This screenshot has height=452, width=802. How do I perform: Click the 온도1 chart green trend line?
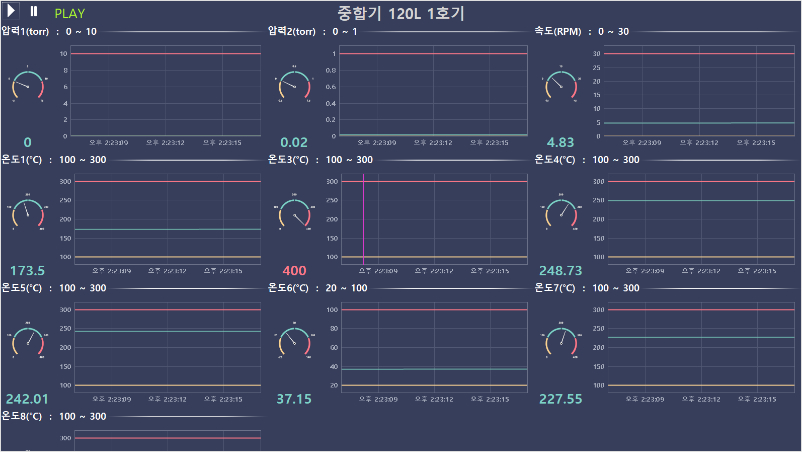tap(168, 229)
